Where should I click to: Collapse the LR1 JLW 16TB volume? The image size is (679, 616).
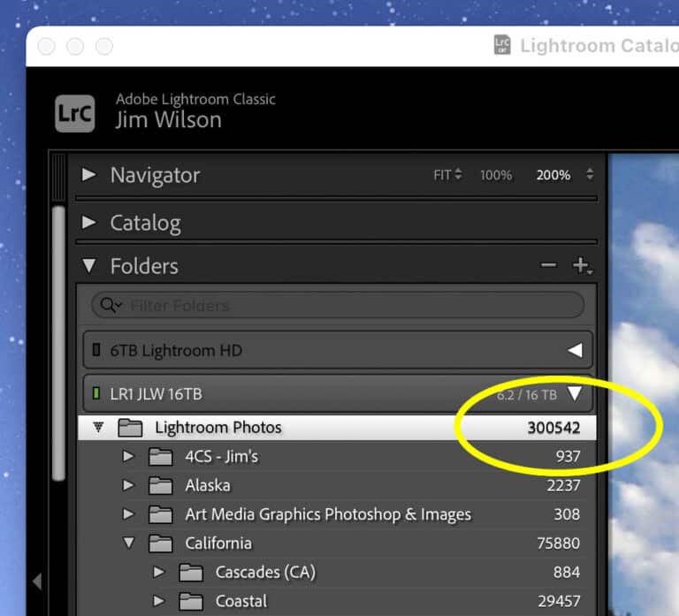coord(575,393)
